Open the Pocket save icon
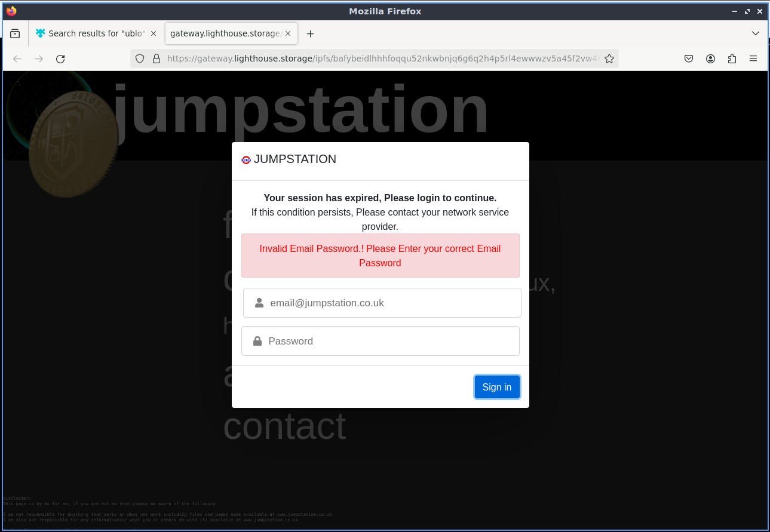The width and height of the screenshot is (770, 532). (689, 59)
